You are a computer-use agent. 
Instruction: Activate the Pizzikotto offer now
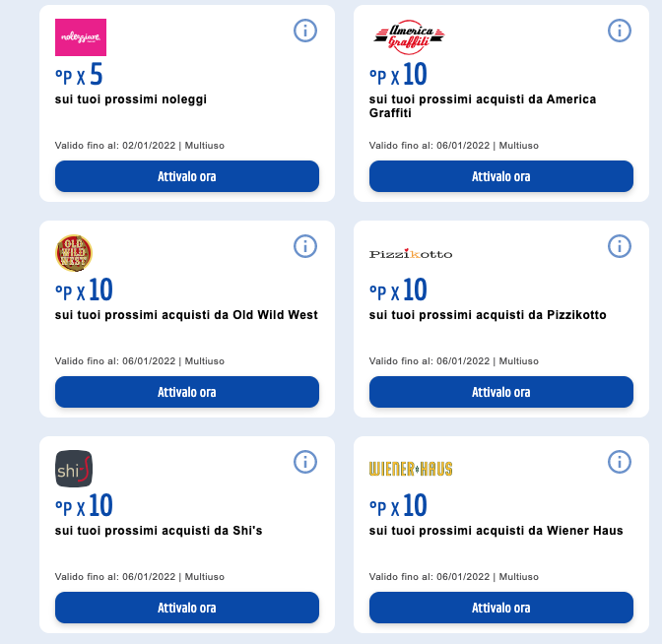(501, 392)
